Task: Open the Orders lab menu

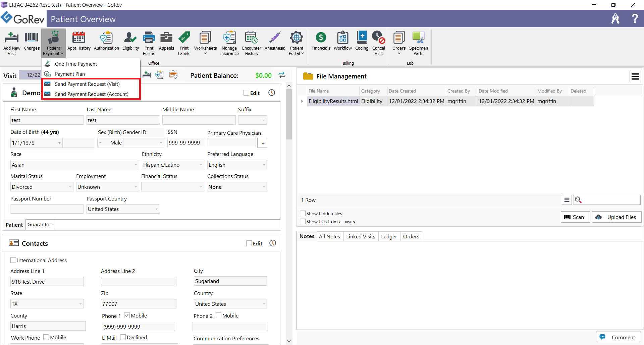Action: pyautogui.click(x=399, y=43)
